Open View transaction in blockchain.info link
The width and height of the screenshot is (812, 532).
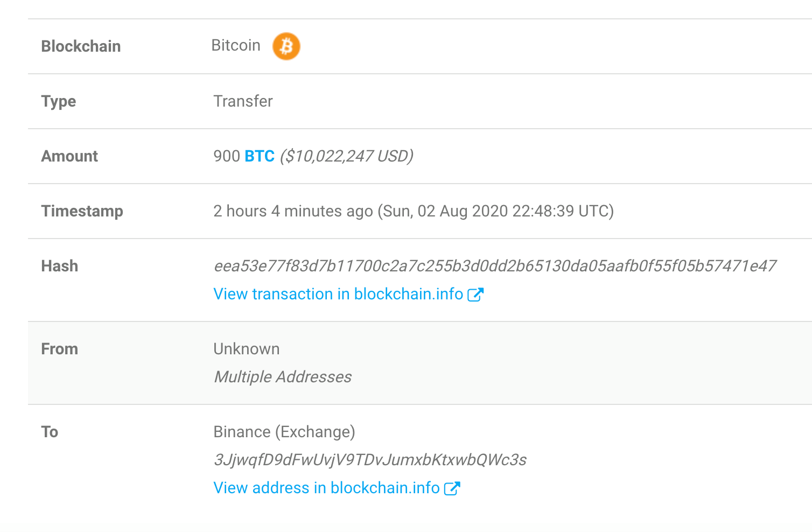point(338,294)
